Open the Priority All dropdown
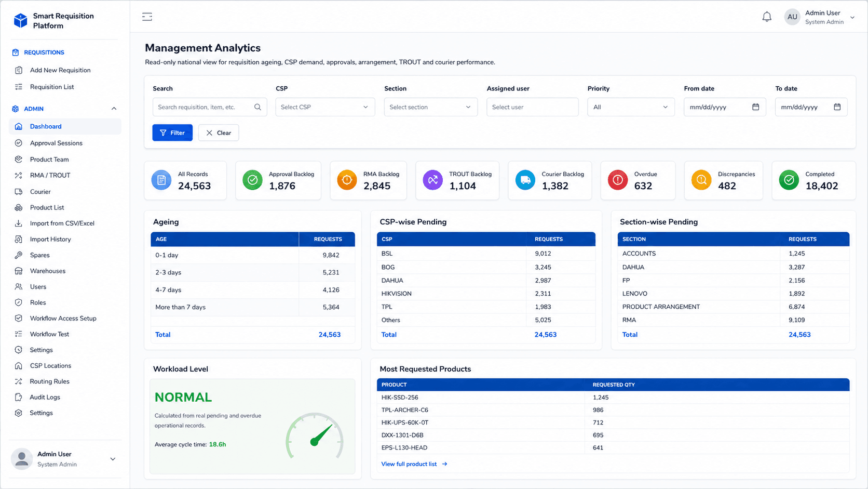Image resolution: width=868 pixels, height=489 pixels. point(631,107)
